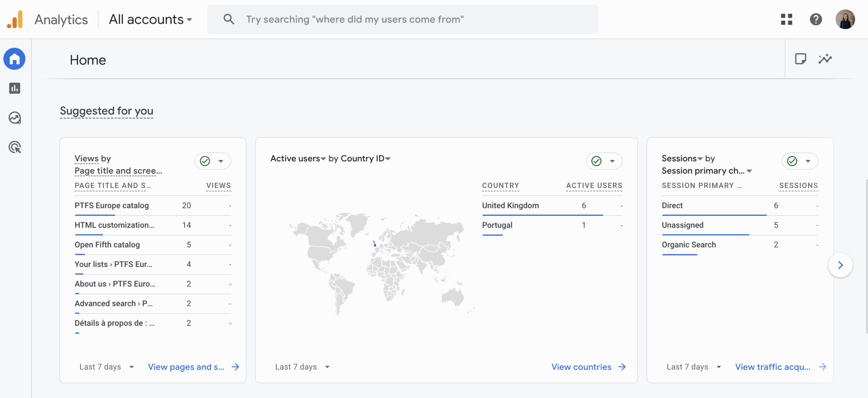Select the PTFS Europe catalog row
This screenshot has width=868, height=398.
[153, 206]
